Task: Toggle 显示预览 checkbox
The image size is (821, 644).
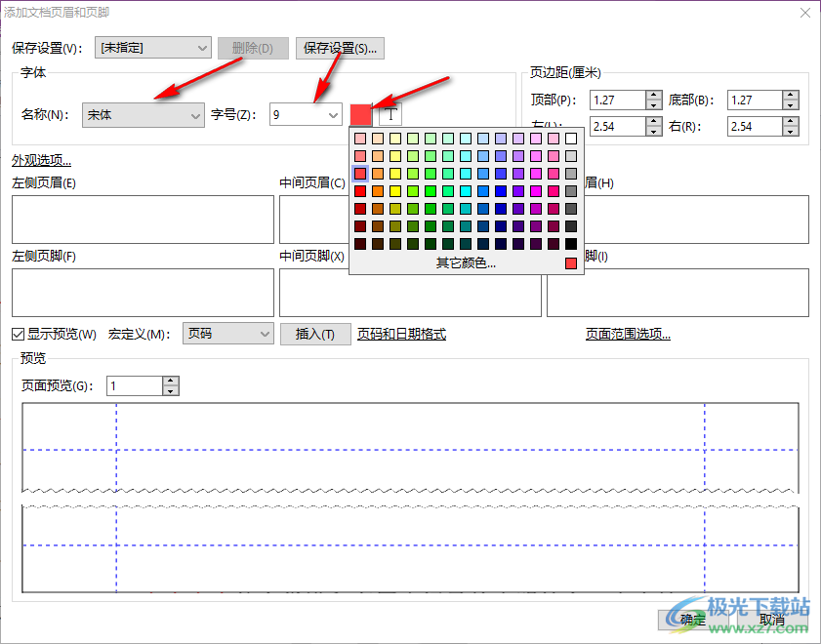Action: (x=18, y=334)
